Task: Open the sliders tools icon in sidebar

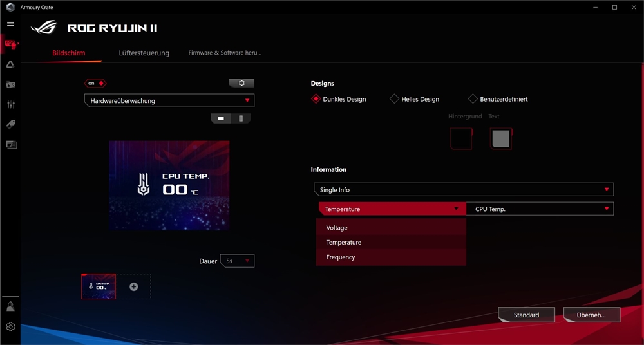Action: tap(11, 104)
